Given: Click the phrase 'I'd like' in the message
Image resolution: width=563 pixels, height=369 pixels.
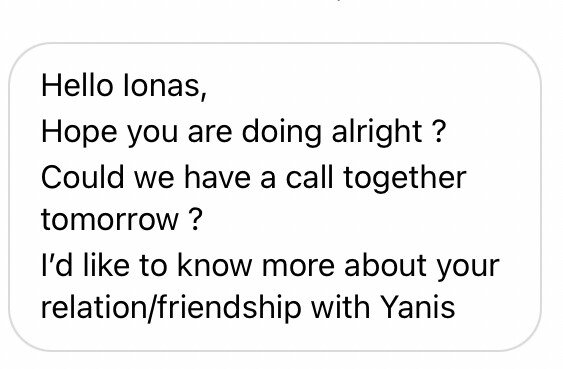Looking at the screenshot, I should (85, 266).
